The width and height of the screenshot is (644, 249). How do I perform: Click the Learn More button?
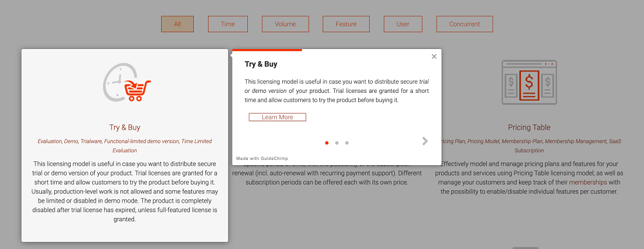[x=277, y=117]
